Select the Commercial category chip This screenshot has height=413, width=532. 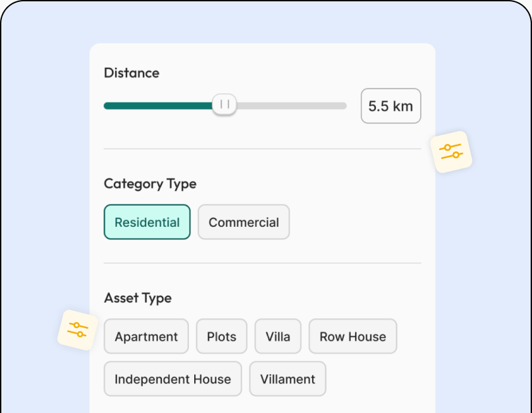point(244,222)
